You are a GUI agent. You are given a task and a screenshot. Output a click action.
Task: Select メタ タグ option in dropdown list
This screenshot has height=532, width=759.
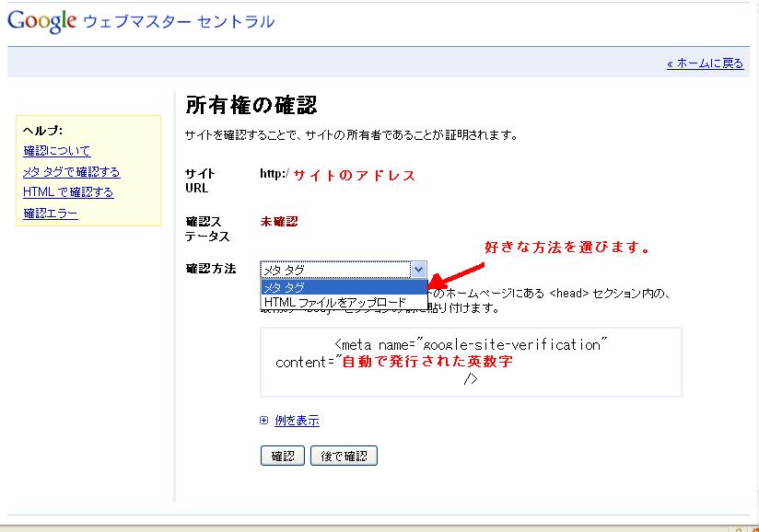click(344, 287)
